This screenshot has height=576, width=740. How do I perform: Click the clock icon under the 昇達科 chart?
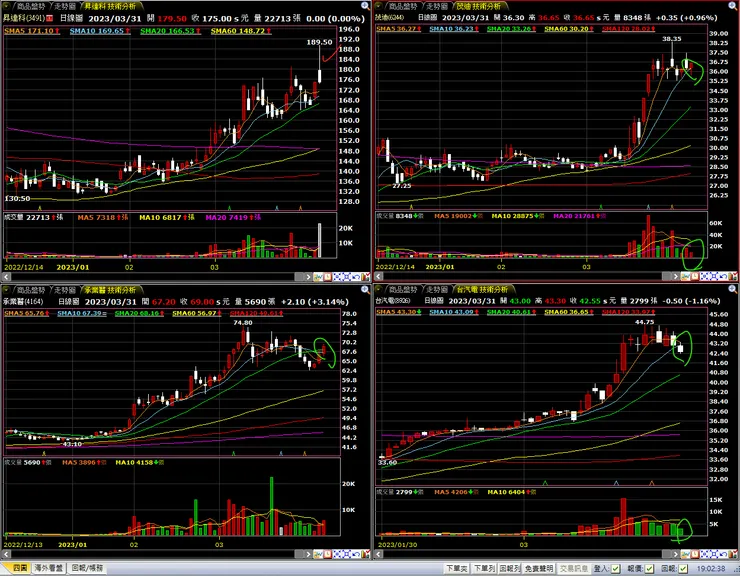328,277
